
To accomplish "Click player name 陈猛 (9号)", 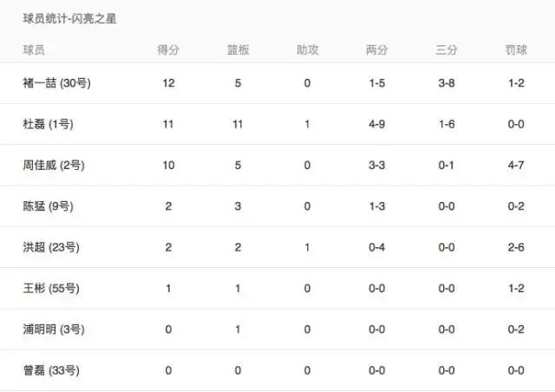I will (x=48, y=206).
